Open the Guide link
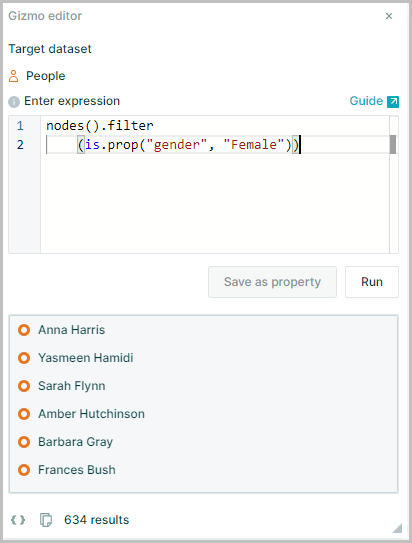This screenshot has width=412, height=543. [366, 101]
